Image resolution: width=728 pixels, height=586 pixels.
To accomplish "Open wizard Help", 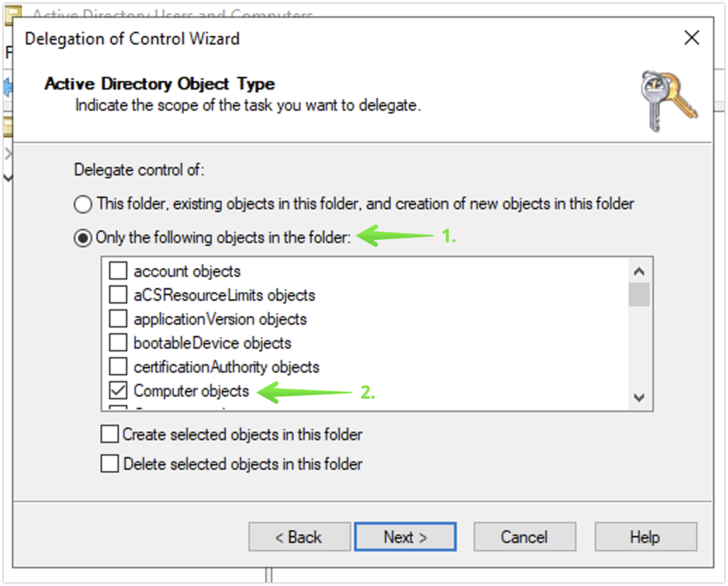I will pos(646,537).
